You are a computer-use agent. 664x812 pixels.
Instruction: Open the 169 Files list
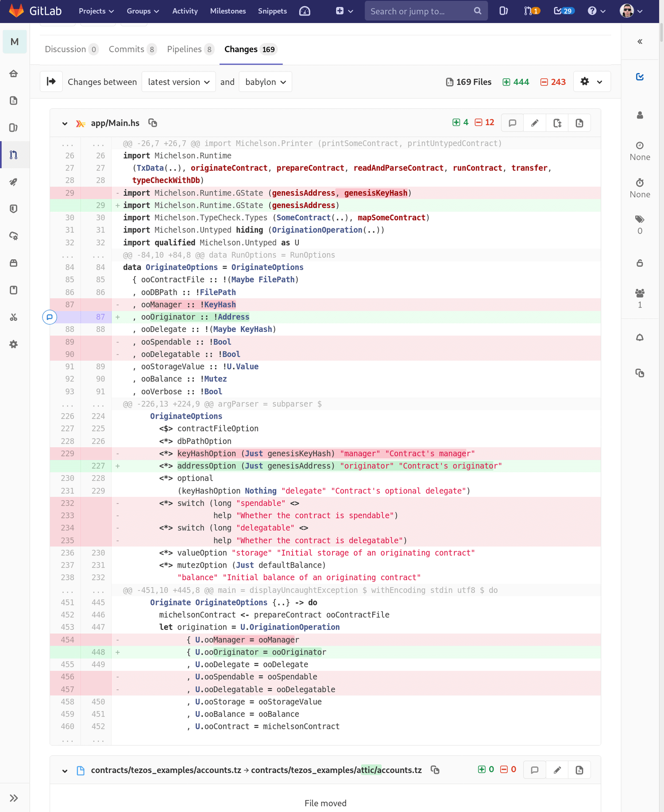[x=468, y=82]
